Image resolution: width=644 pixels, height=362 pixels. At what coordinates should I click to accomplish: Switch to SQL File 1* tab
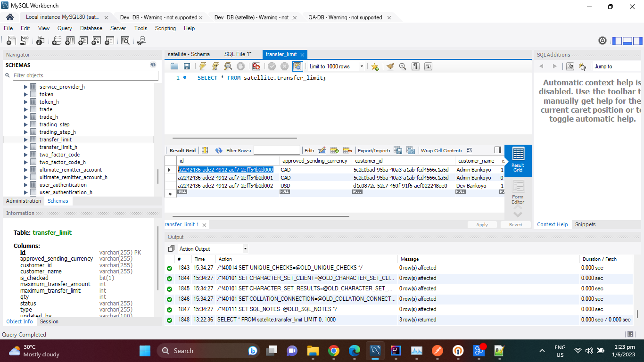238,54
